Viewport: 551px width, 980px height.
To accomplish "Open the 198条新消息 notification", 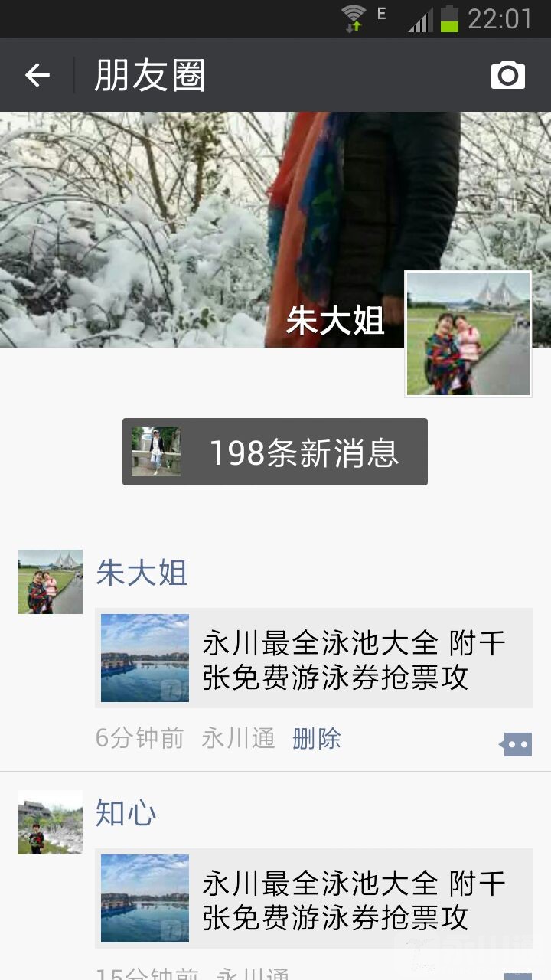I will pos(275,452).
